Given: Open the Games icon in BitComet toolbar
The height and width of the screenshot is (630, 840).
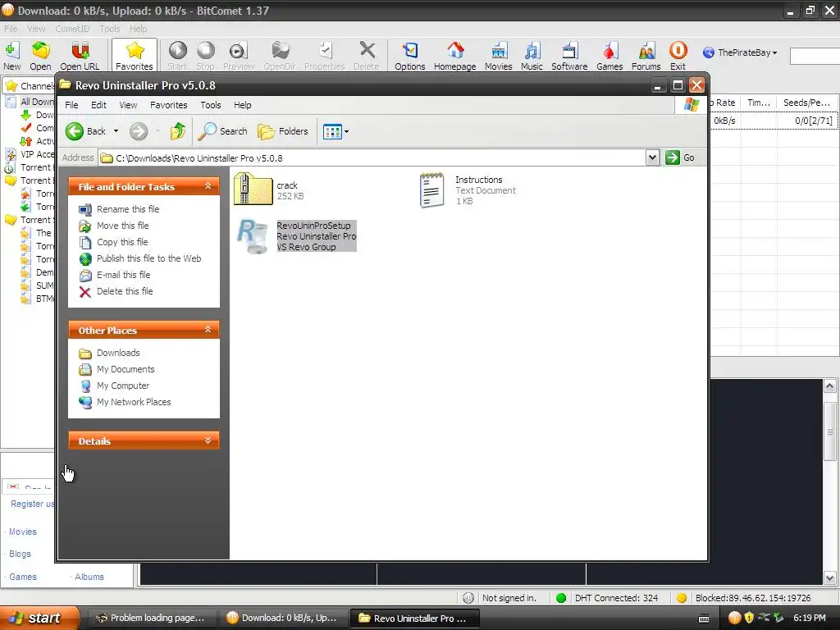Looking at the screenshot, I should 609,56.
